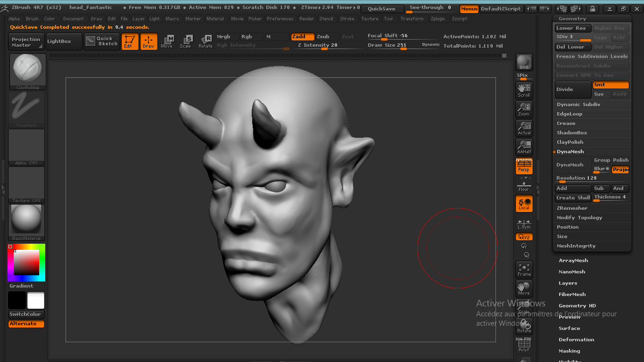Disable the Smt smoothing toggle next to Divide
This screenshot has width=644, height=362.
coord(611,85)
